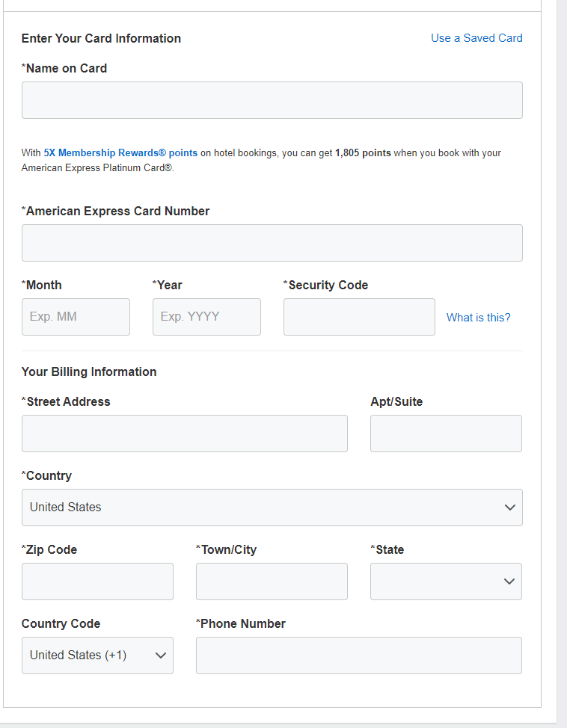This screenshot has height=728, width=567.
Task: Open the Country Code United States (+1) dropdown
Action: [x=97, y=655]
